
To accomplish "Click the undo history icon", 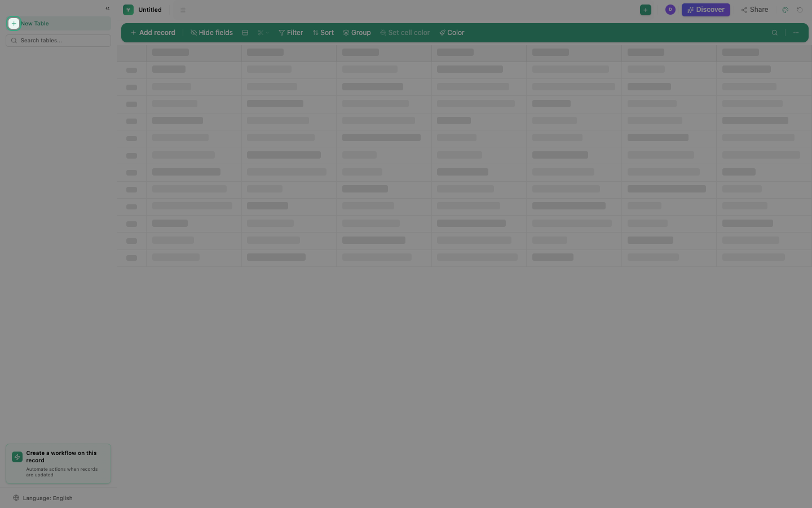I will point(800,10).
